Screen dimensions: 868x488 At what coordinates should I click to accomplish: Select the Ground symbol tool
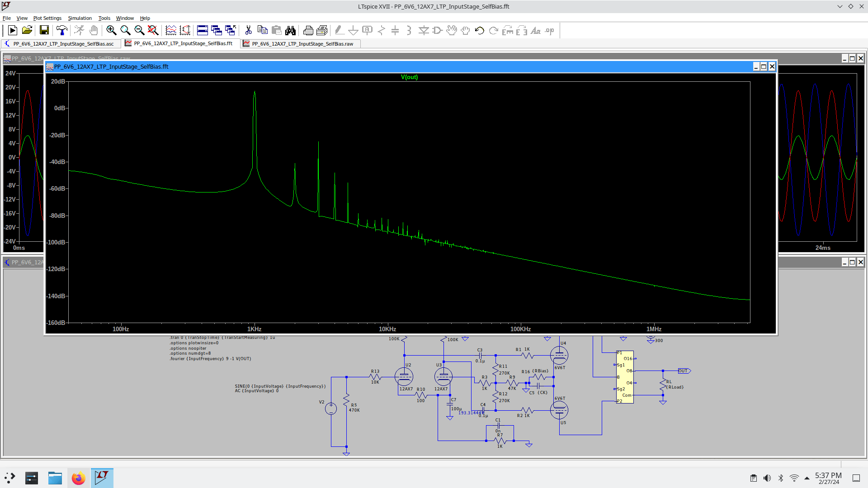354,30
